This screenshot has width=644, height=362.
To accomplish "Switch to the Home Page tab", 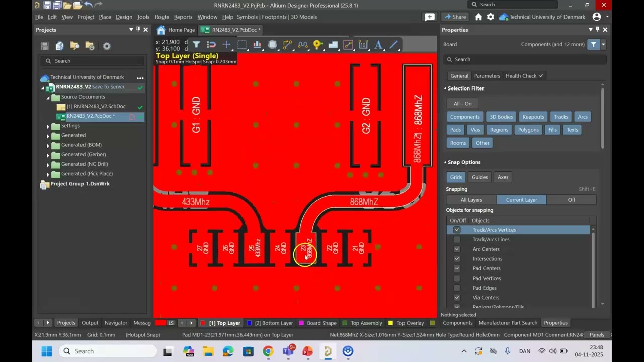I will click(176, 30).
